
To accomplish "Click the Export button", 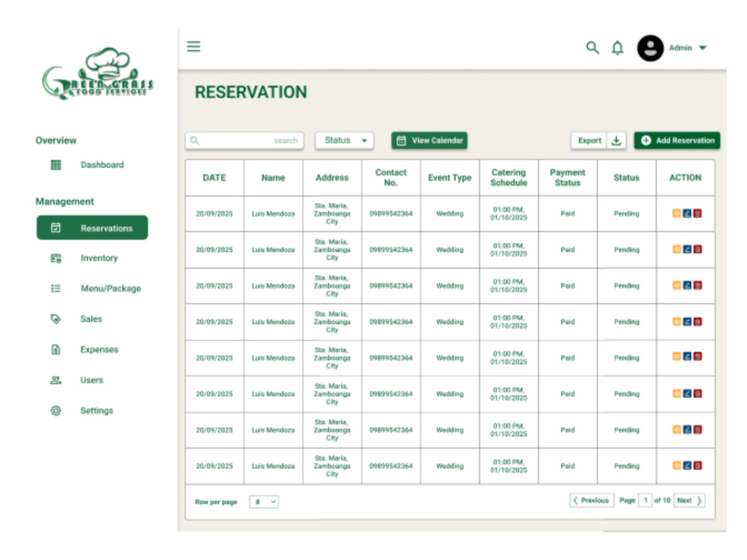I will 589,140.
